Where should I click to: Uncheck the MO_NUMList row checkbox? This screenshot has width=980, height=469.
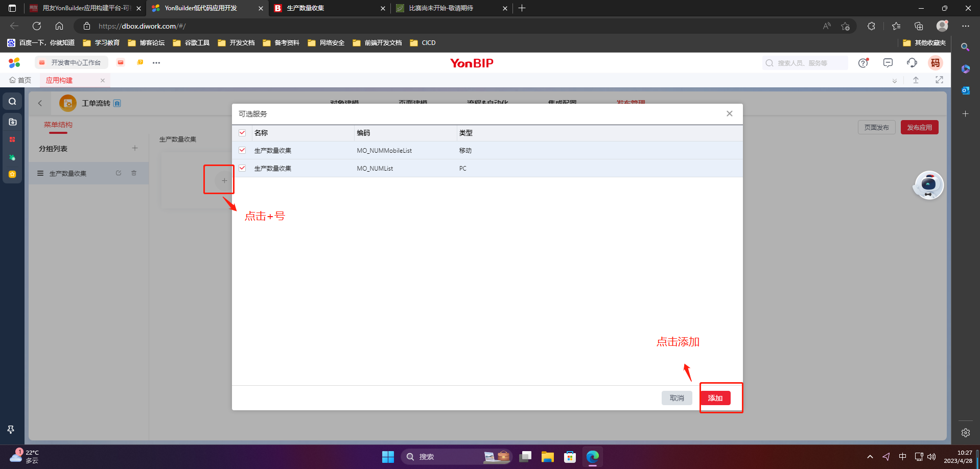[242, 168]
